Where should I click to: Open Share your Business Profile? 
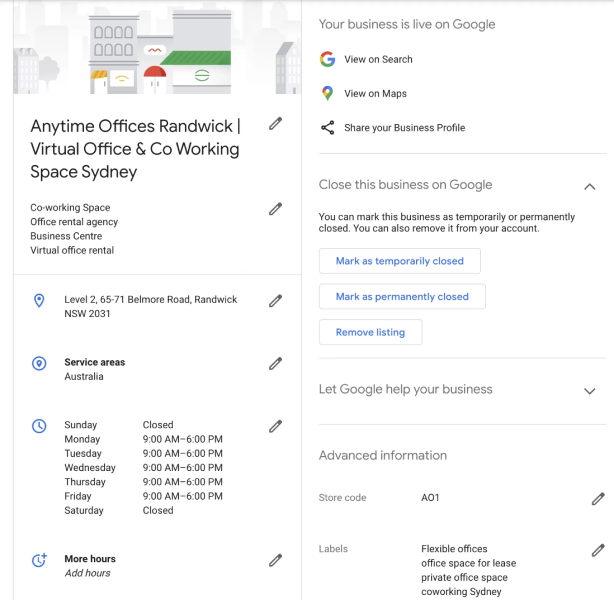[x=405, y=128]
